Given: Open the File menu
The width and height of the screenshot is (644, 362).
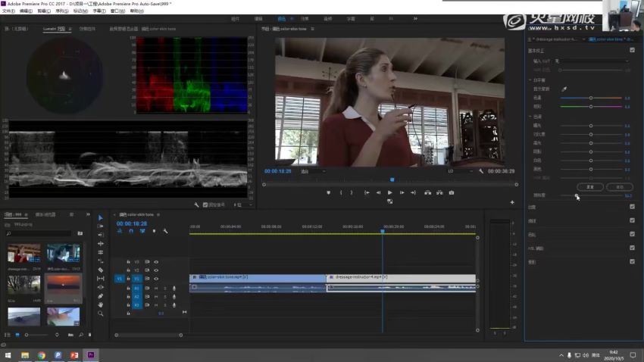Looking at the screenshot, I should coord(8,11).
